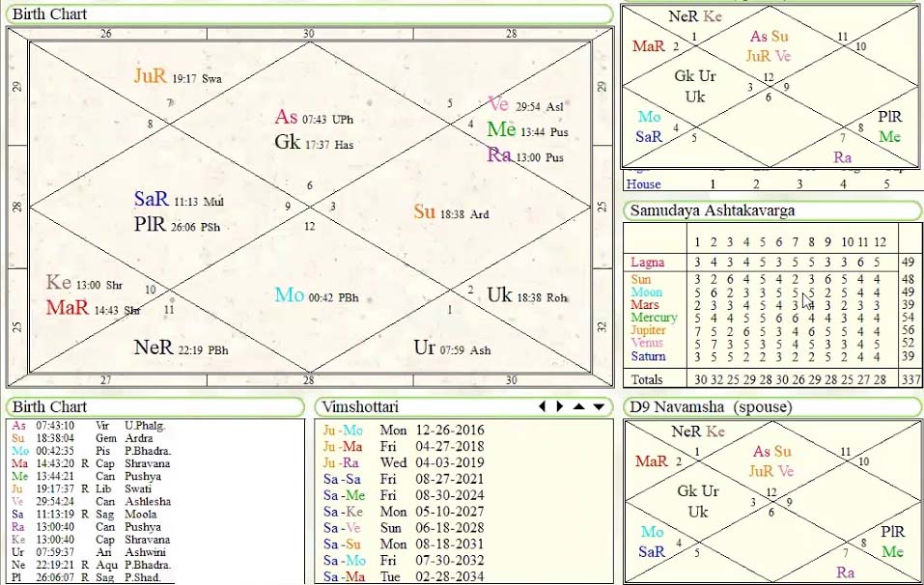Click Birth Chart title above the large chart
Viewport: 924px width, 585px height.
click(49, 14)
